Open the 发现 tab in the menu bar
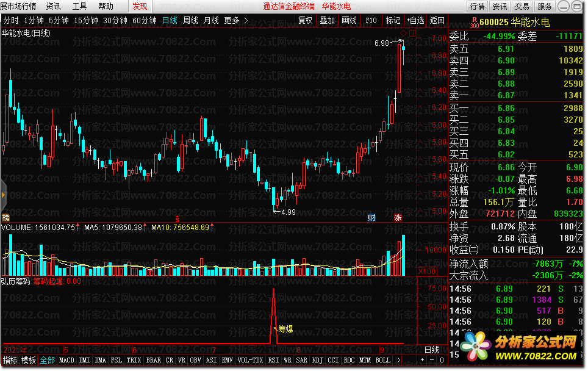The width and height of the screenshot is (588, 371). point(140,6)
